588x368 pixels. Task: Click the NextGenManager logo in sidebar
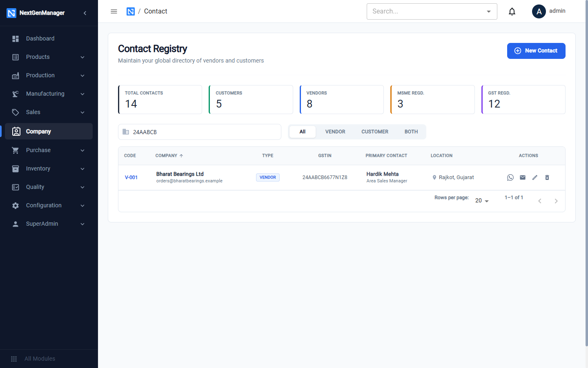pos(11,13)
